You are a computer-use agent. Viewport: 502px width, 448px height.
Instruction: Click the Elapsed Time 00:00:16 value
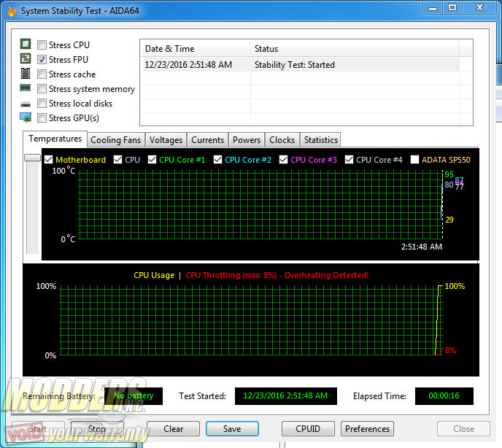pyautogui.click(x=444, y=395)
